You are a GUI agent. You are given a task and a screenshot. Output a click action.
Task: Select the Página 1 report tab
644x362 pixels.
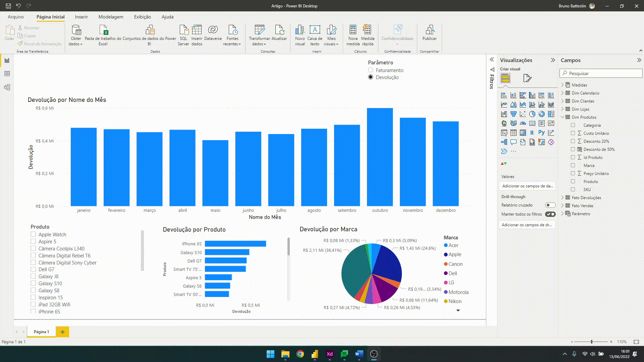point(41,331)
